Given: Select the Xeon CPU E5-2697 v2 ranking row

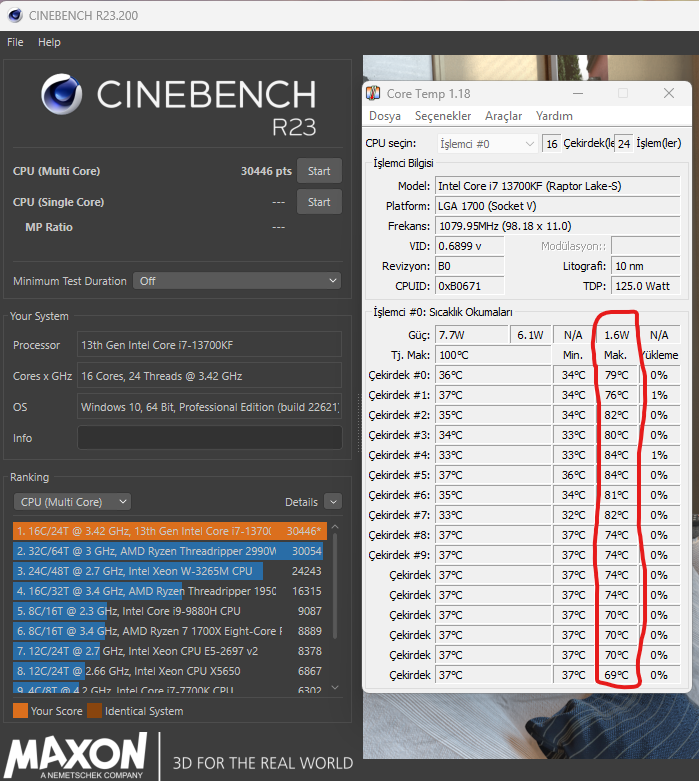Looking at the screenshot, I should [170, 651].
